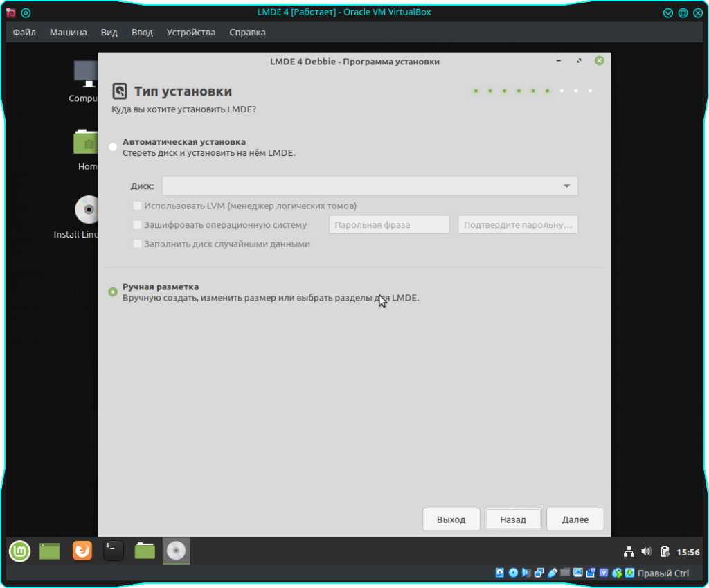Screen dimensions: 709x588
Task: Go back with the Назад button
Action: [x=513, y=519]
